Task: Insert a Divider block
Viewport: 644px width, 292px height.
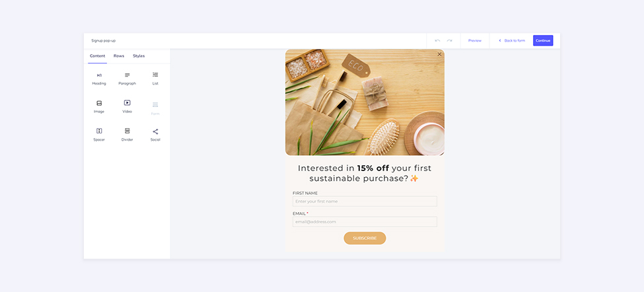Action: pos(127,135)
